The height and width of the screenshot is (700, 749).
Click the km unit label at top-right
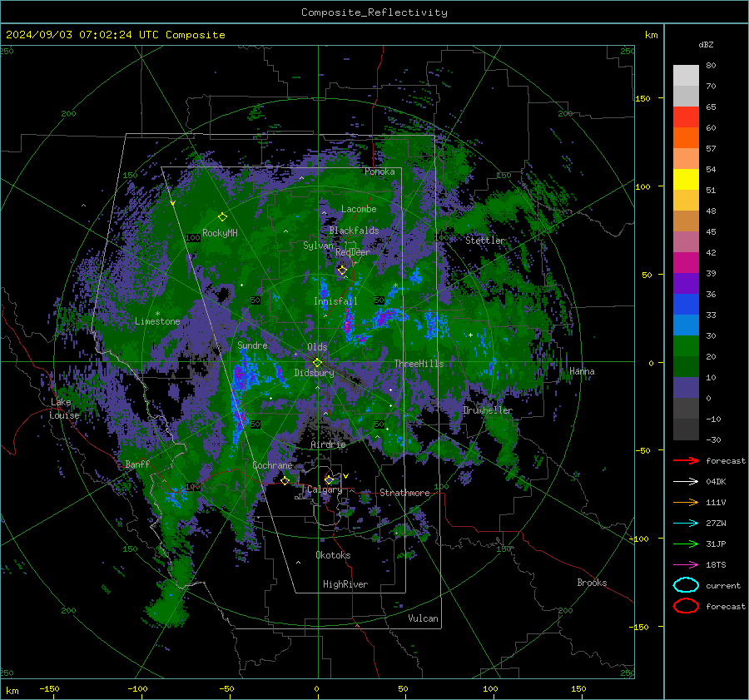point(651,35)
